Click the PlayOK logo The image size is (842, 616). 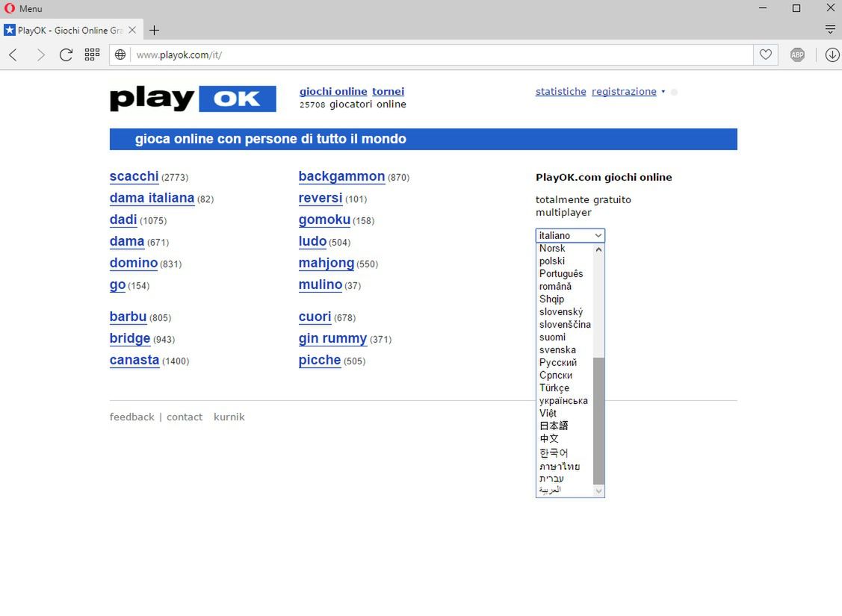[193, 99]
